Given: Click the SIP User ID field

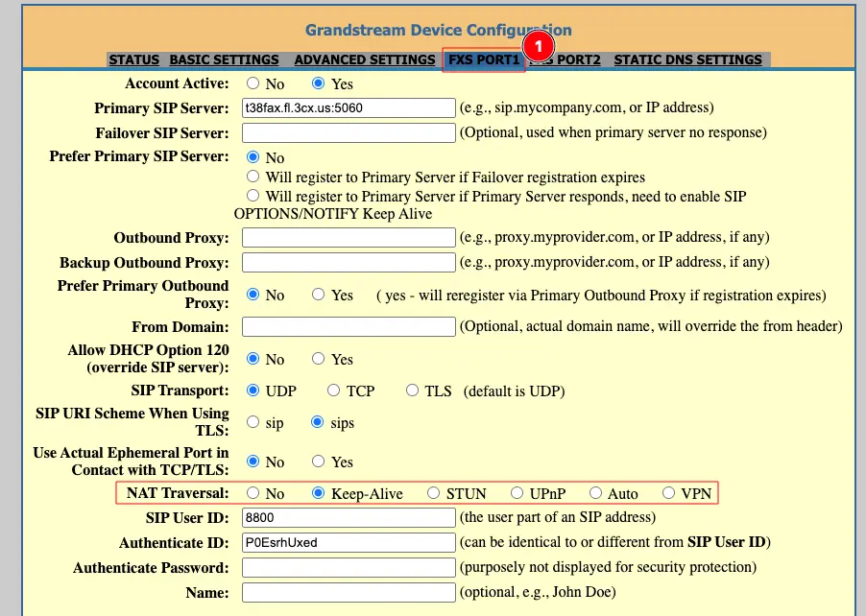Looking at the screenshot, I should 349,518.
